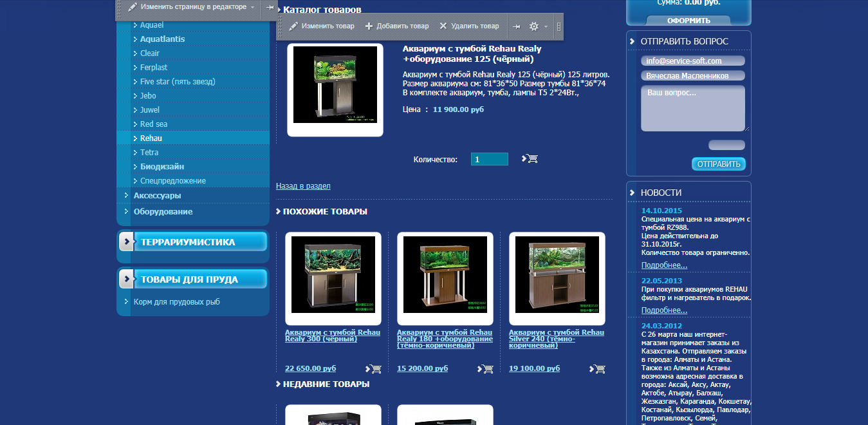Add Rehau Realy 300 to cart
868x425 pixels.
(373, 369)
